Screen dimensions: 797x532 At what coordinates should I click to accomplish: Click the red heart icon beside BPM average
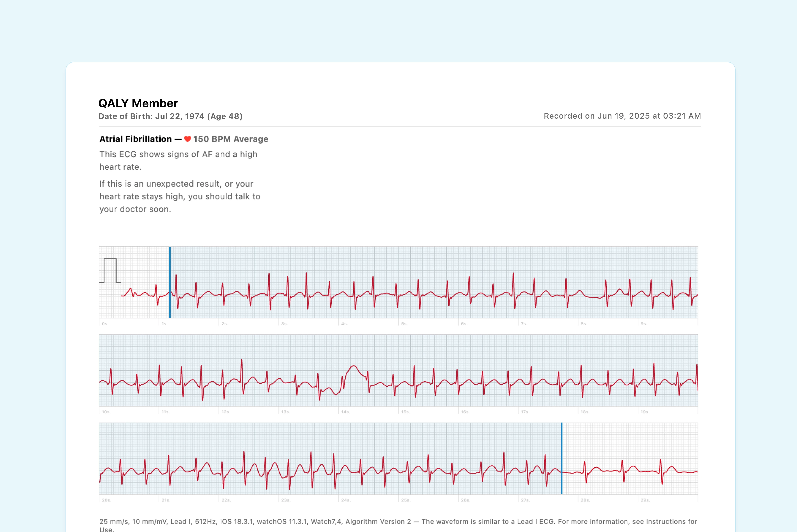coord(188,139)
